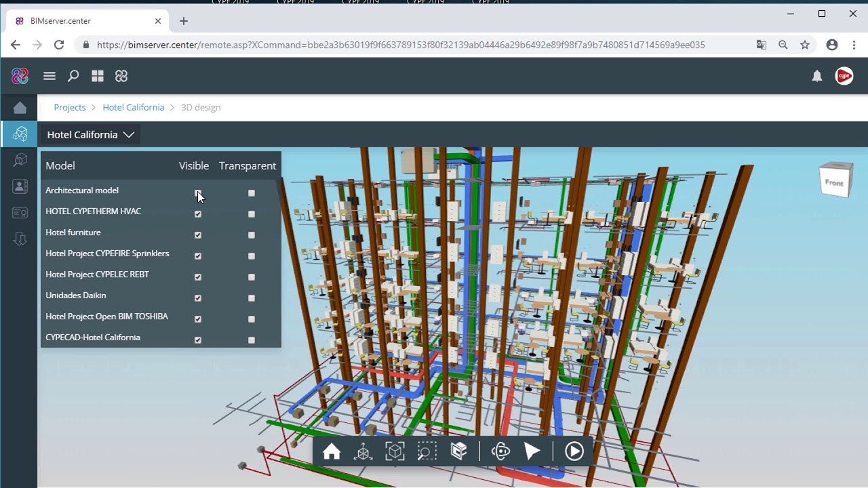Image resolution: width=868 pixels, height=488 pixels.
Task: Open the notifications bell icon
Action: tap(817, 76)
